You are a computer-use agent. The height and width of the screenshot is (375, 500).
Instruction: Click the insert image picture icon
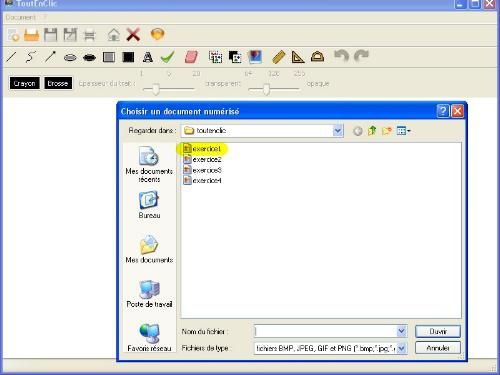(255, 57)
